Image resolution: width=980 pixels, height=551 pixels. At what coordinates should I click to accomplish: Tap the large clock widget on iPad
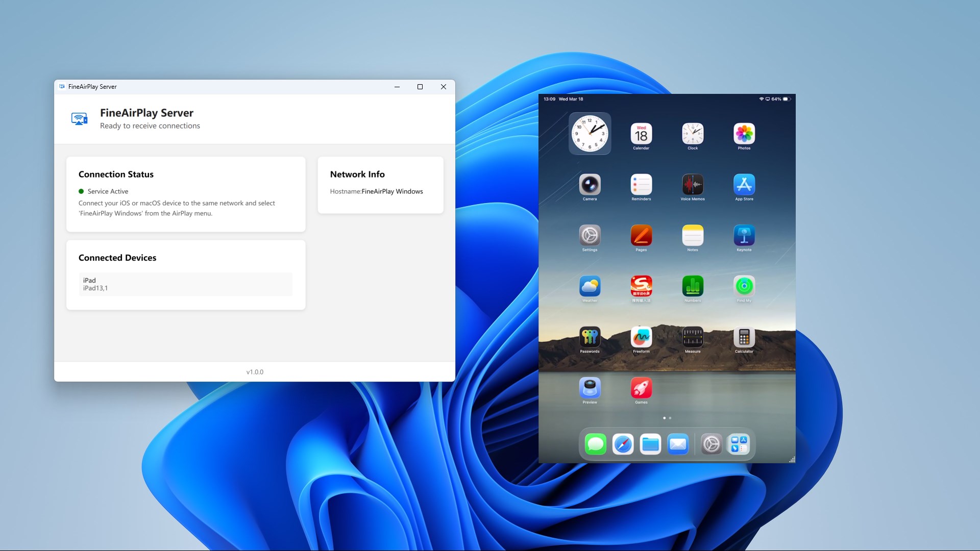pos(590,134)
